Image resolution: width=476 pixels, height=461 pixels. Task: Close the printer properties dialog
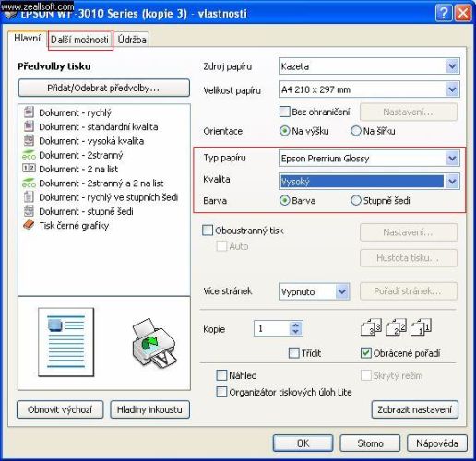pos(463,13)
